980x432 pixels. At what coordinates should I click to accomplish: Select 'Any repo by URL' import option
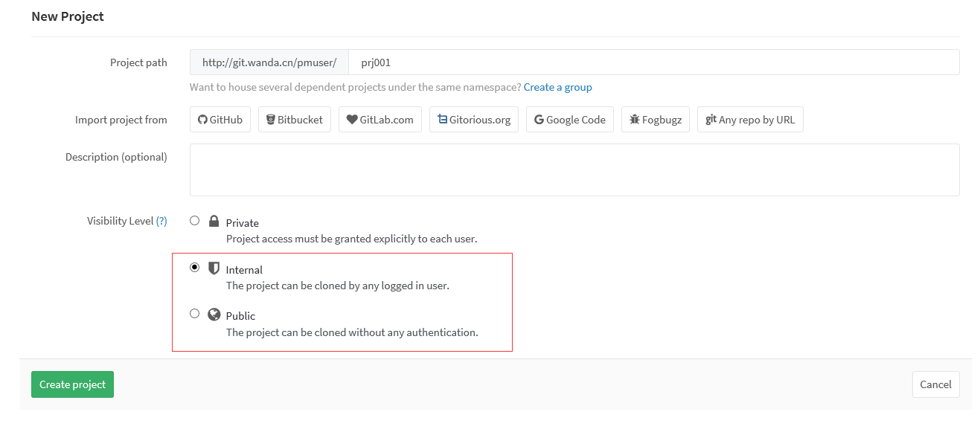point(750,119)
